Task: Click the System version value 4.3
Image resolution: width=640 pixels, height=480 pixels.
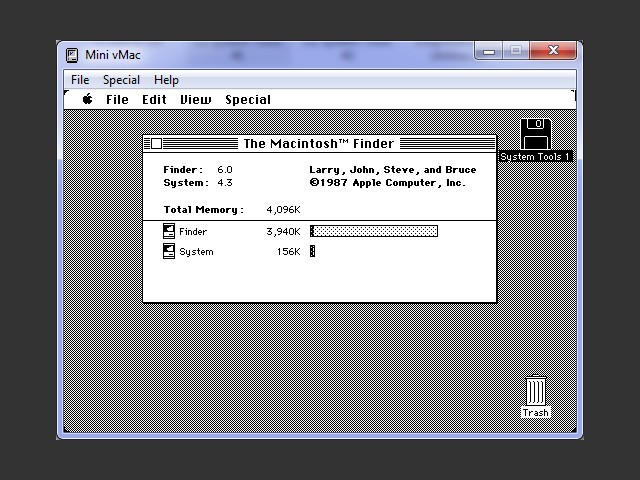Action: click(x=224, y=182)
